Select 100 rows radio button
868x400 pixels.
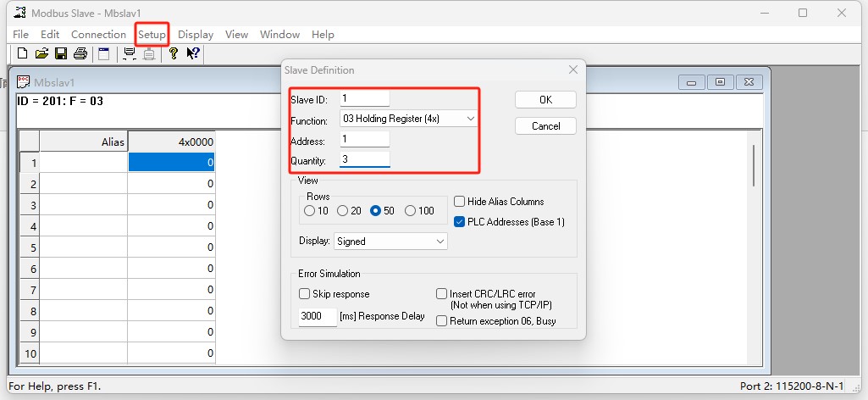tap(410, 210)
